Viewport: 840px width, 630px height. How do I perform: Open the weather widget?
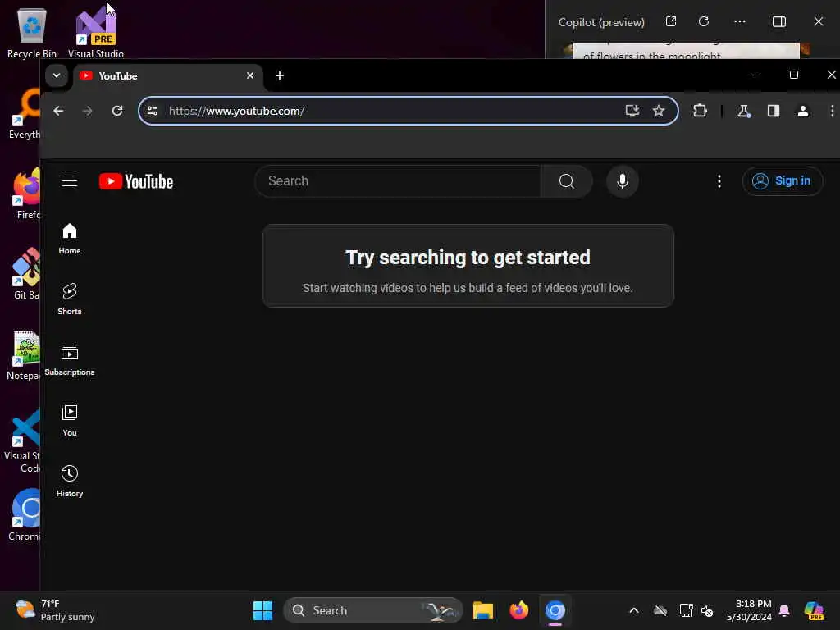(x=55, y=610)
